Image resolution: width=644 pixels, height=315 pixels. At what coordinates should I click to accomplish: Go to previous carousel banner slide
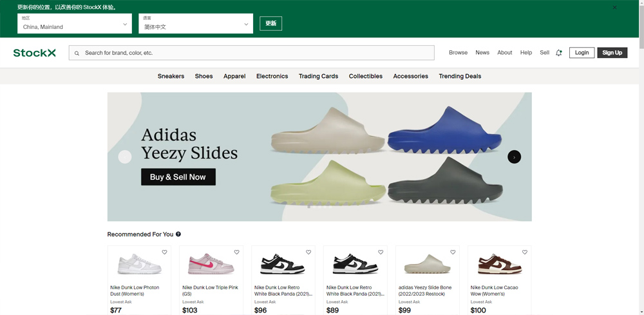125,157
